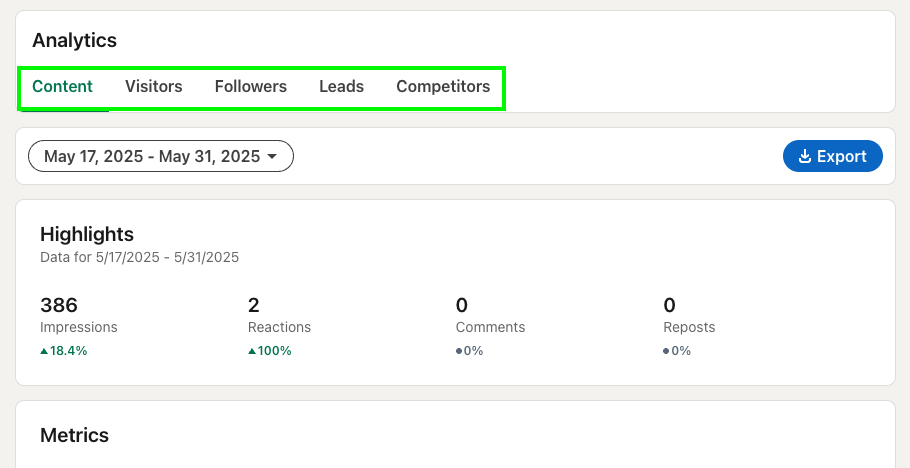Click the download icon in Export button
The image size is (910, 468).
click(x=804, y=156)
